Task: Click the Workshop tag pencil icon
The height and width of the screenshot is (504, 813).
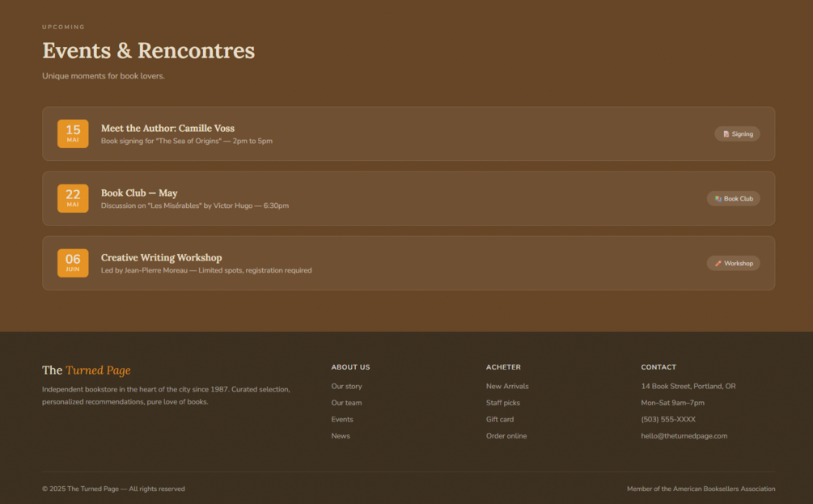Action: click(x=718, y=264)
